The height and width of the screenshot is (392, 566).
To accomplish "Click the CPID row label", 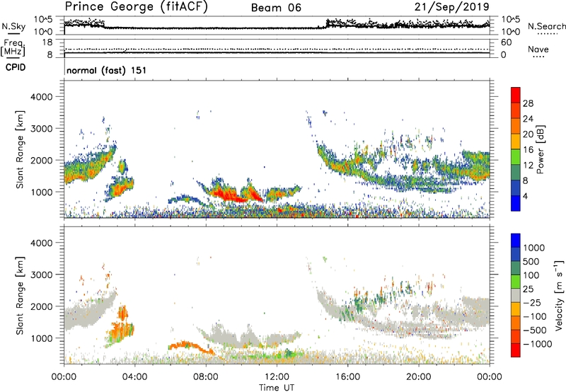I will (x=16, y=67).
